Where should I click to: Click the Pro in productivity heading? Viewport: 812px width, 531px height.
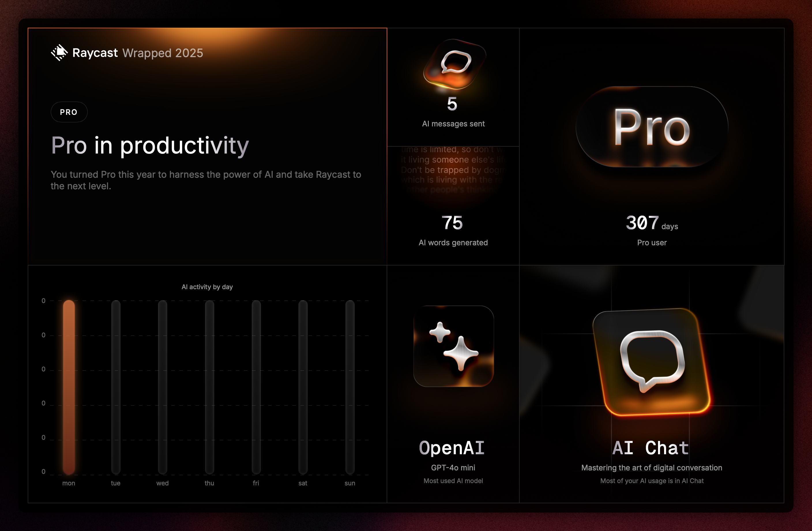(150, 145)
